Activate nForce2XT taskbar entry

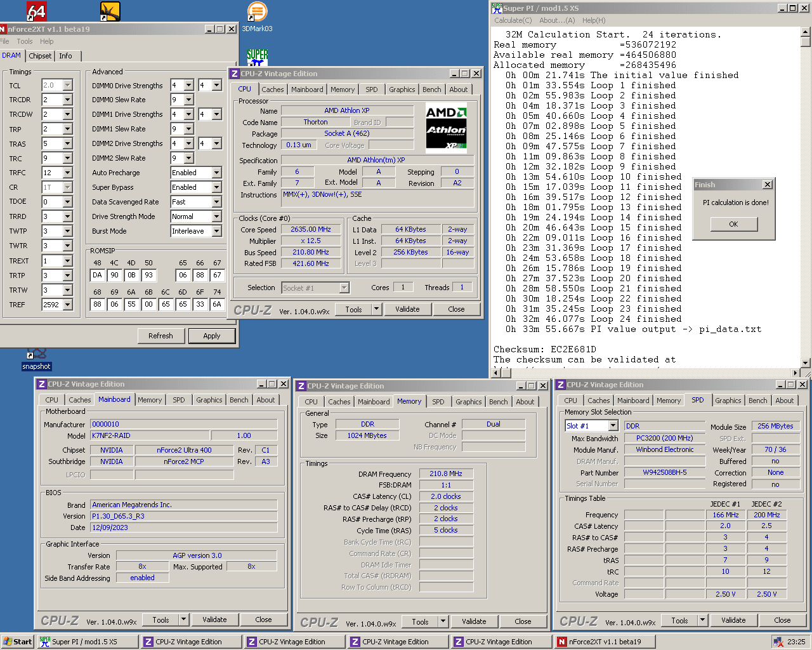pyautogui.click(x=605, y=642)
